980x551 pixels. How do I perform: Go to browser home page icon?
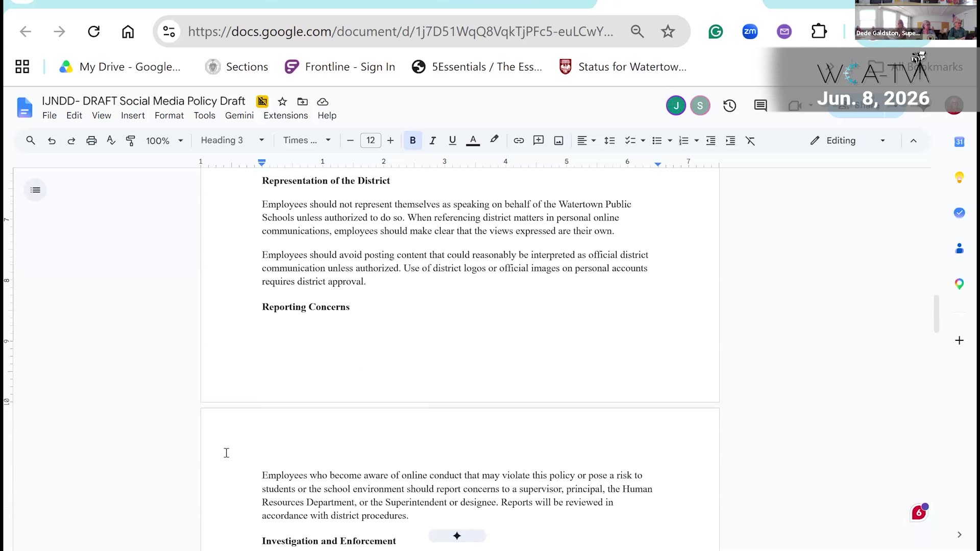[x=128, y=32]
